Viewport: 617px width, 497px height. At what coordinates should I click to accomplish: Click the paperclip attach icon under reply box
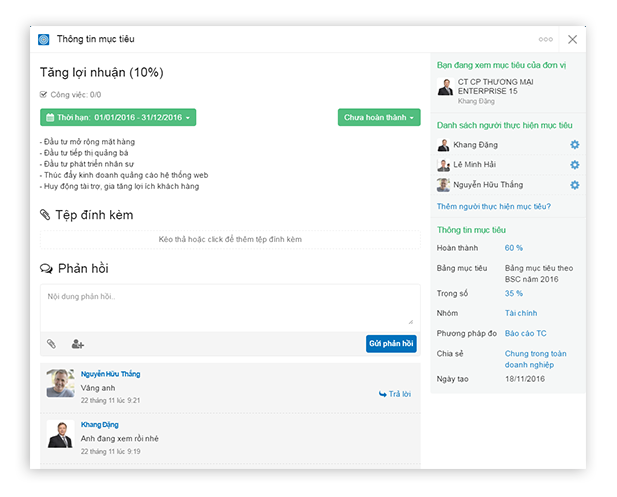point(51,344)
